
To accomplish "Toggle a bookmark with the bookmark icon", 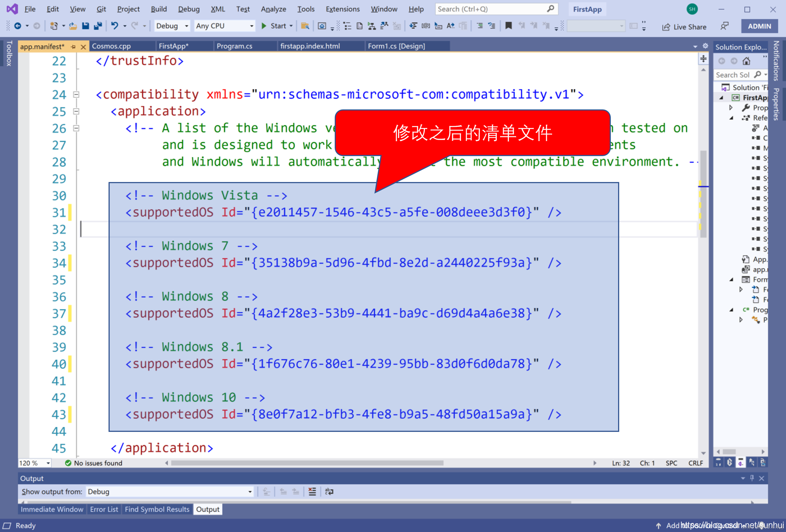I will tap(508, 26).
